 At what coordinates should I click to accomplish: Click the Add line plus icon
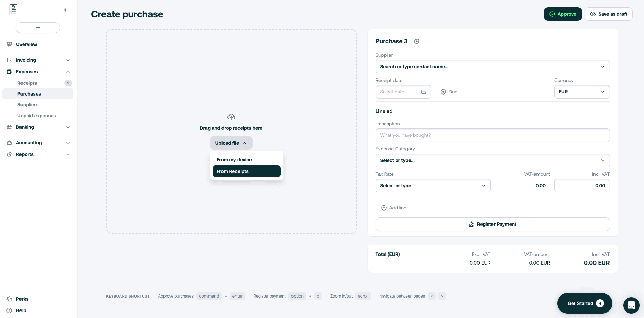click(x=384, y=208)
